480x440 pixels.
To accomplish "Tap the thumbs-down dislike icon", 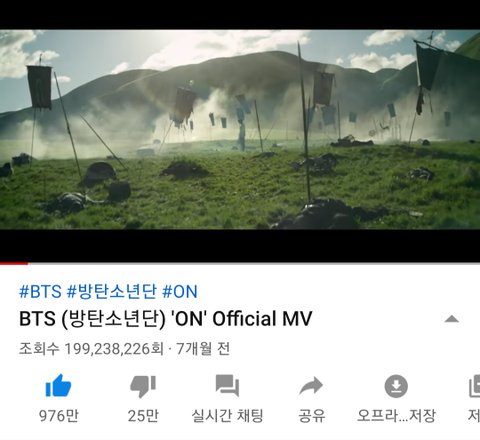I will tap(143, 387).
